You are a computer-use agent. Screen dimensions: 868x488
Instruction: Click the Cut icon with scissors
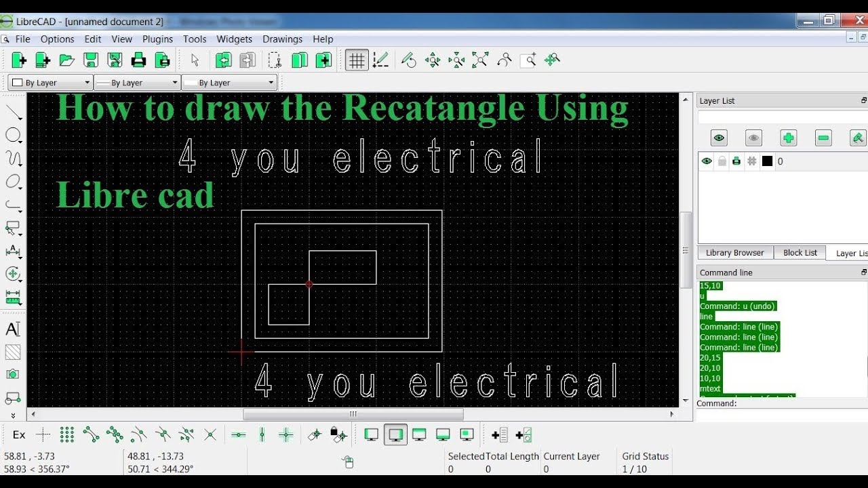pyautogui.click(x=275, y=60)
